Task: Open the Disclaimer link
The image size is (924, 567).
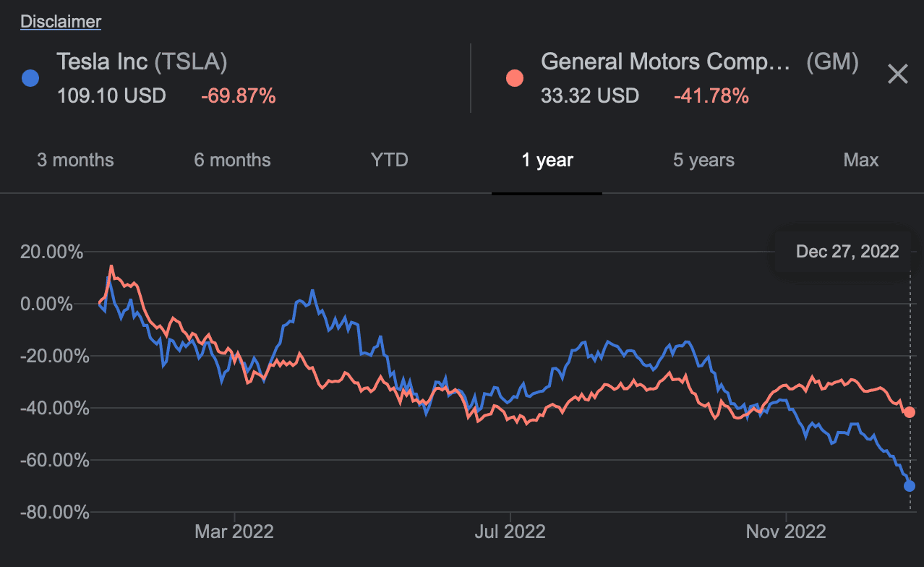Action: click(x=61, y=21)
